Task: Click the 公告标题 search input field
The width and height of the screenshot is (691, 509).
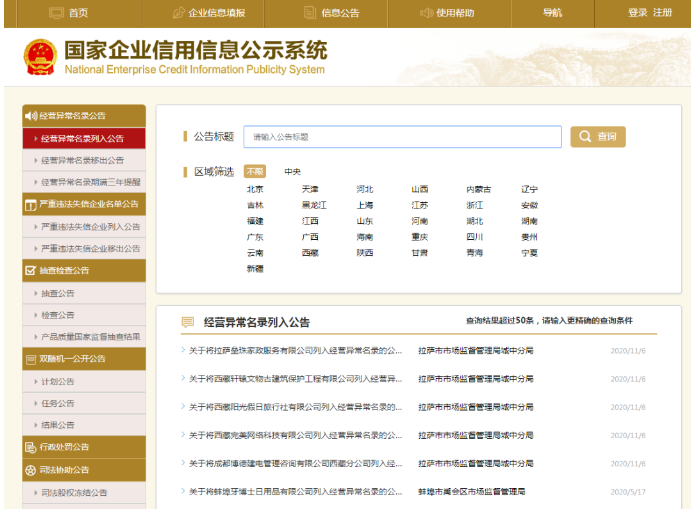Action: coord(401,137)
